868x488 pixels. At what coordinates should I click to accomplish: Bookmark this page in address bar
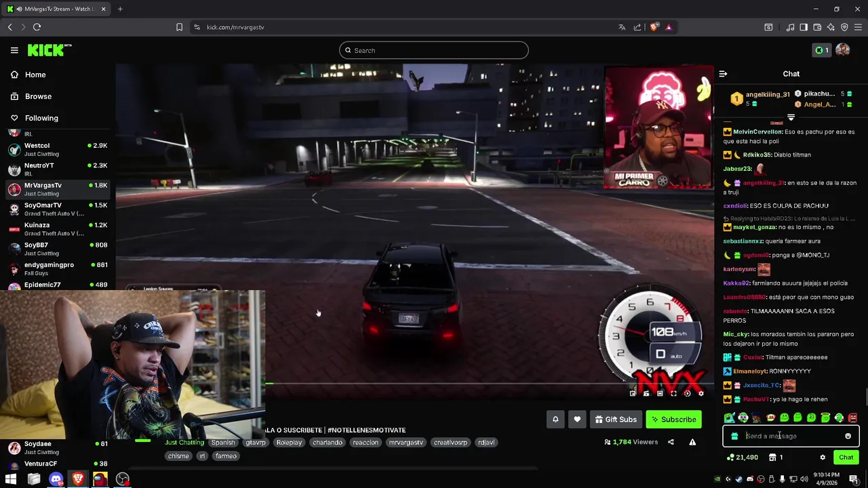point(179,27)
